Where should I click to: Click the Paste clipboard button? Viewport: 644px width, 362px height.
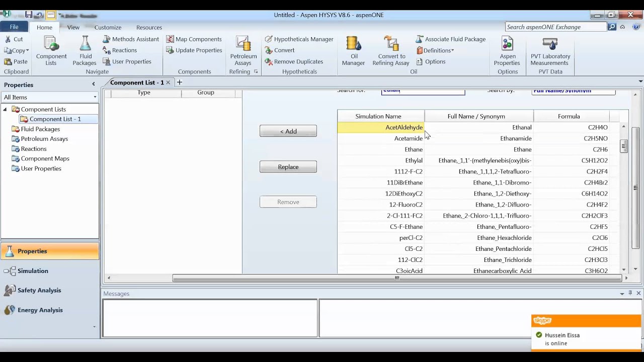16,61
